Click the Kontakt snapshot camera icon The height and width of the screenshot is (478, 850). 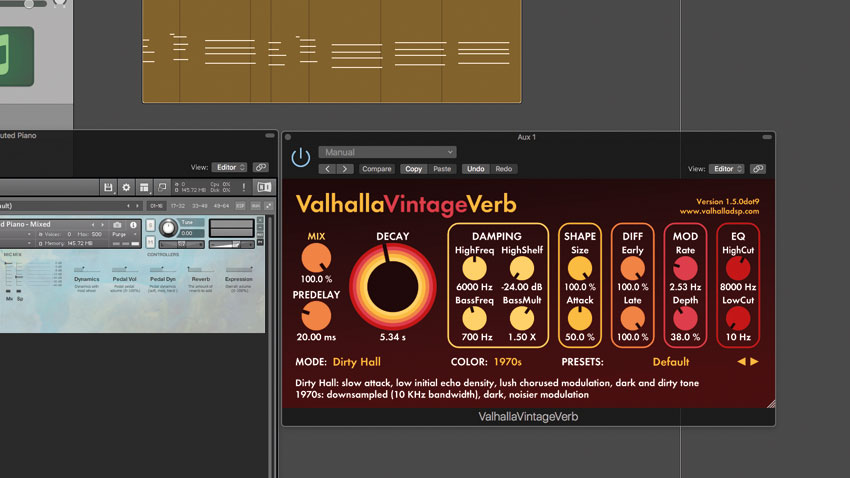[117, 224]
